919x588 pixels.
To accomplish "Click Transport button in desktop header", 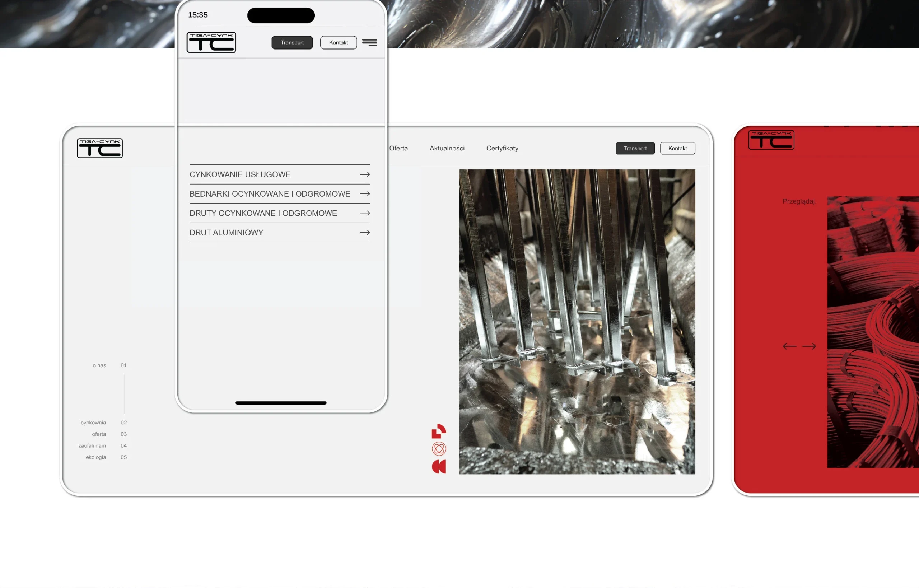I will (635, 148).
